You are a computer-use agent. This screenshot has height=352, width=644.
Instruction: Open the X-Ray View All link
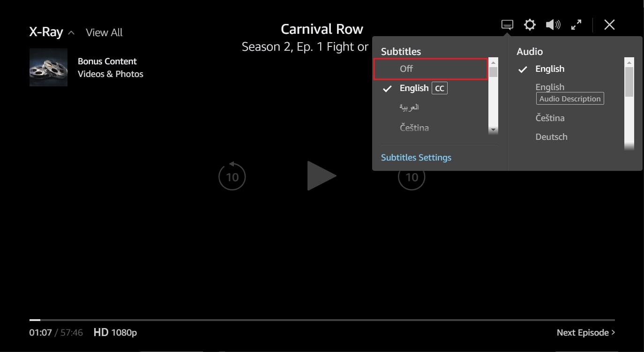pyautogui.click(x=104, y=32)
